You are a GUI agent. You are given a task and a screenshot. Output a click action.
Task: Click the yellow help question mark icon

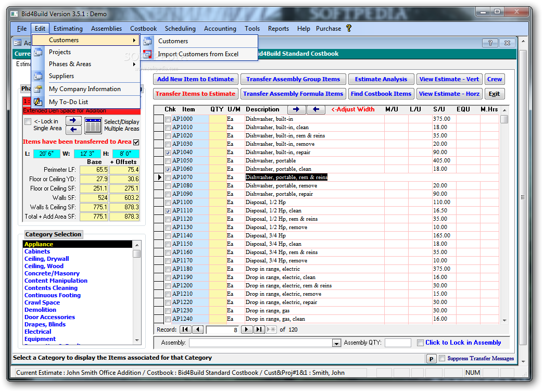[349, 29]
